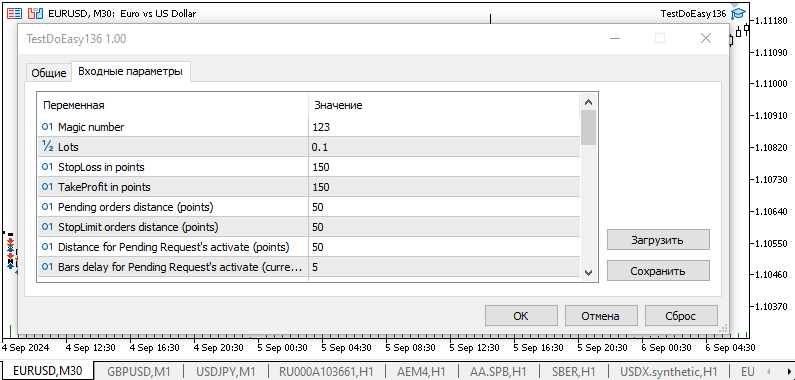
Task: Edit the Pending orders distance value 50
Action: (x=444, y=207)
